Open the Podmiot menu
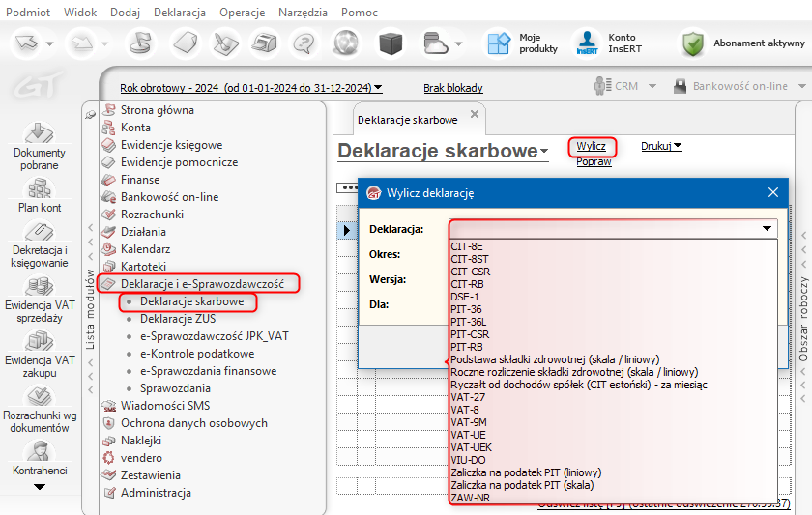This screenshot has width=812, height=515. point(28,12)
